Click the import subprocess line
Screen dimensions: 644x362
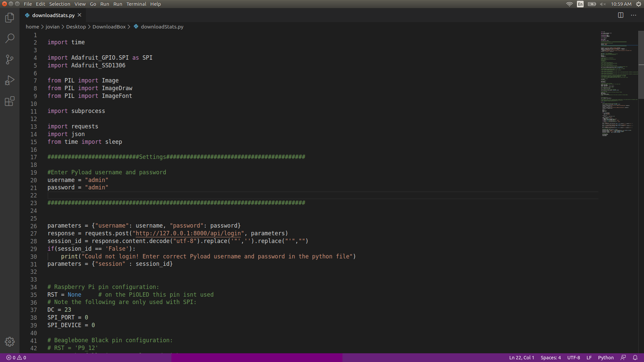76,111
